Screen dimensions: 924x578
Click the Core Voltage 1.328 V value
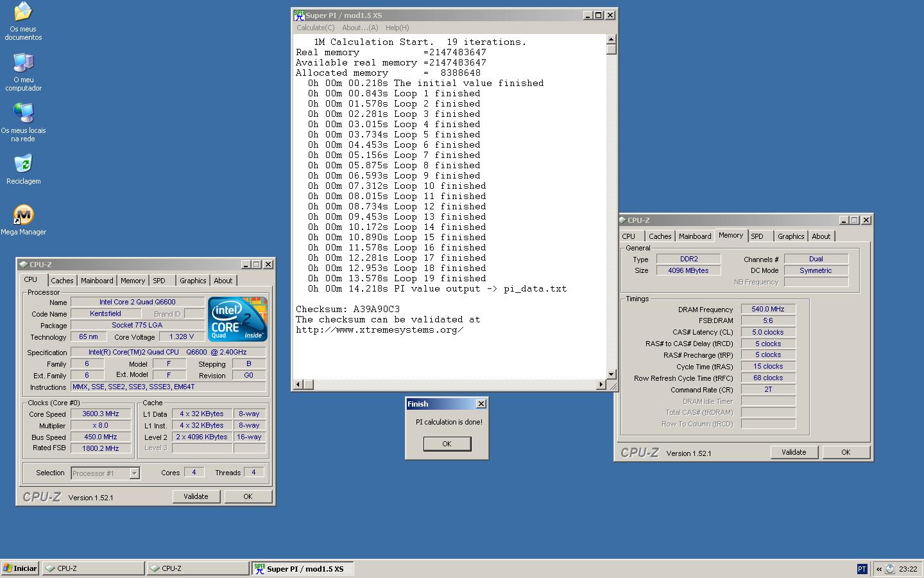[182, 337]
